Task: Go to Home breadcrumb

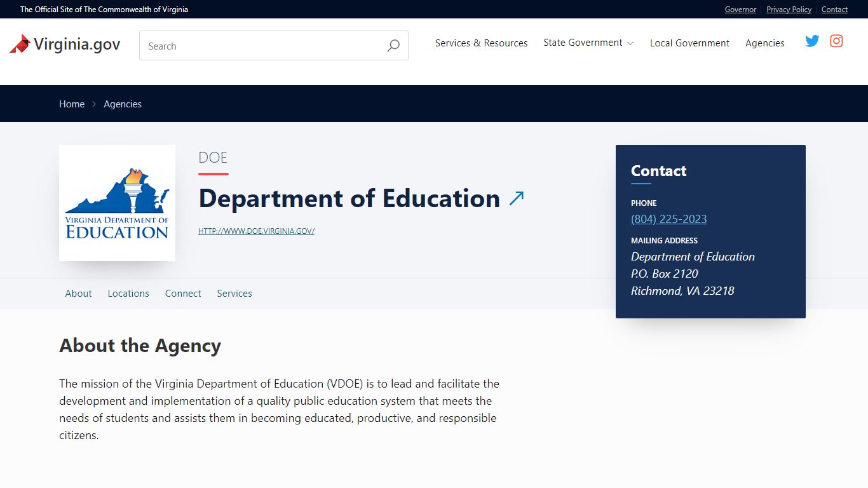Action: point(72,104)
